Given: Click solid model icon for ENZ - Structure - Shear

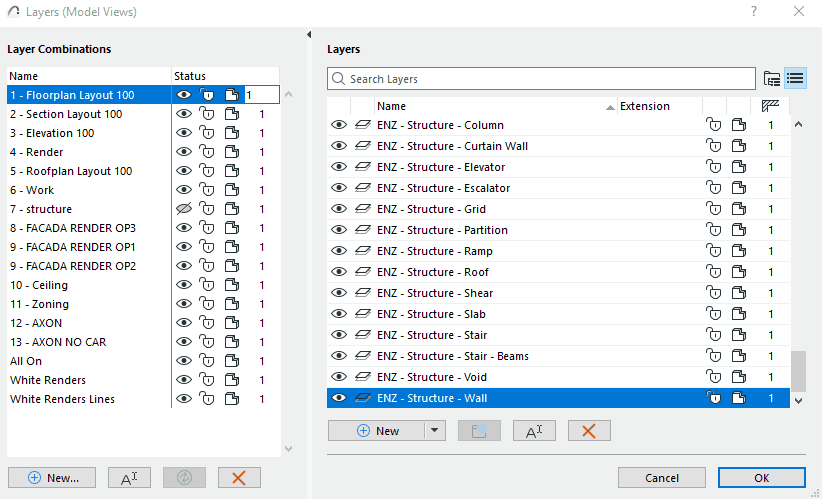Looking at the screenshot, I should (739, 292).
